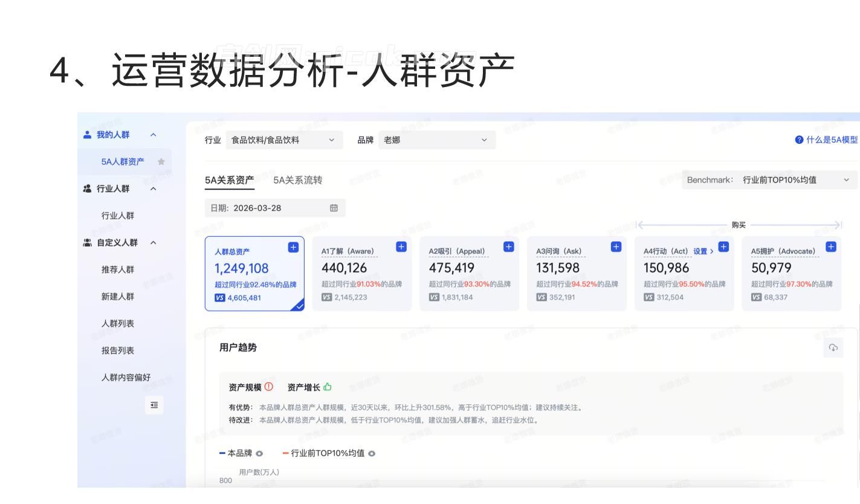Click plus icon on A5拥护 card

pyautogui.click(x=831, y=247)
